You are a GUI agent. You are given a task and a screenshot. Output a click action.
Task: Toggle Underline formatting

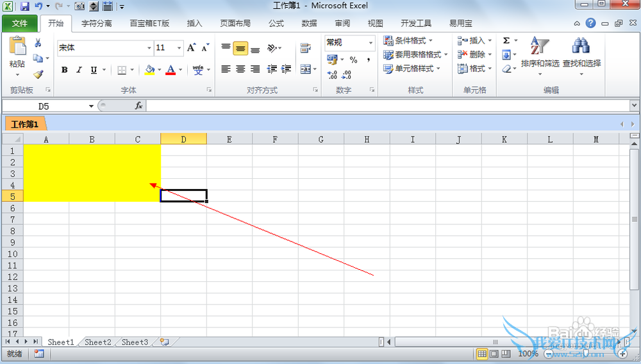(94, 70)
